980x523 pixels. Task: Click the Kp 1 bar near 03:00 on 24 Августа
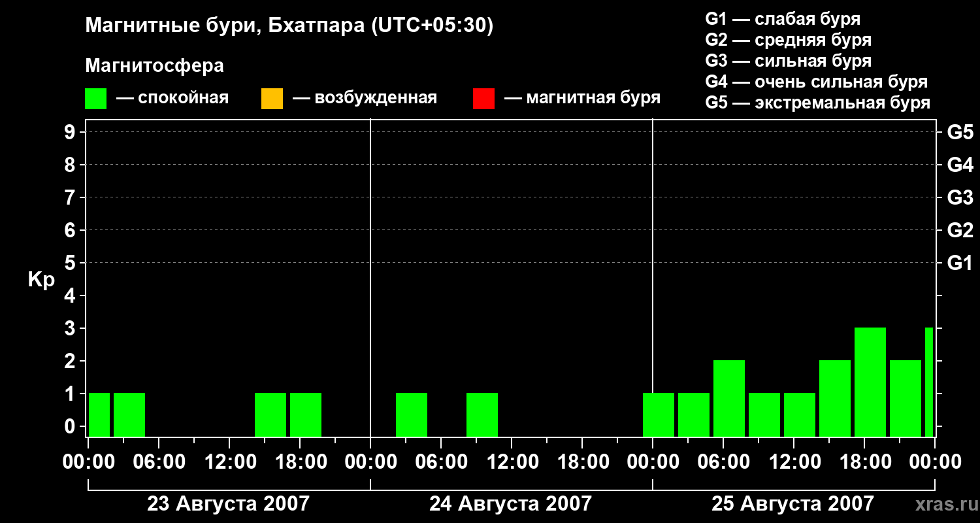[x=412, y=414]
